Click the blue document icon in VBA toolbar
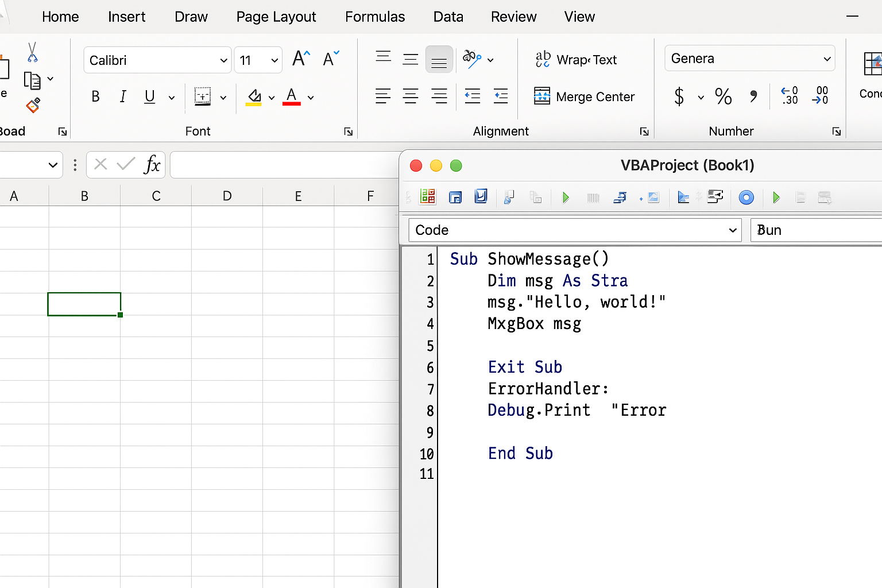 click(x=481, y=196)
